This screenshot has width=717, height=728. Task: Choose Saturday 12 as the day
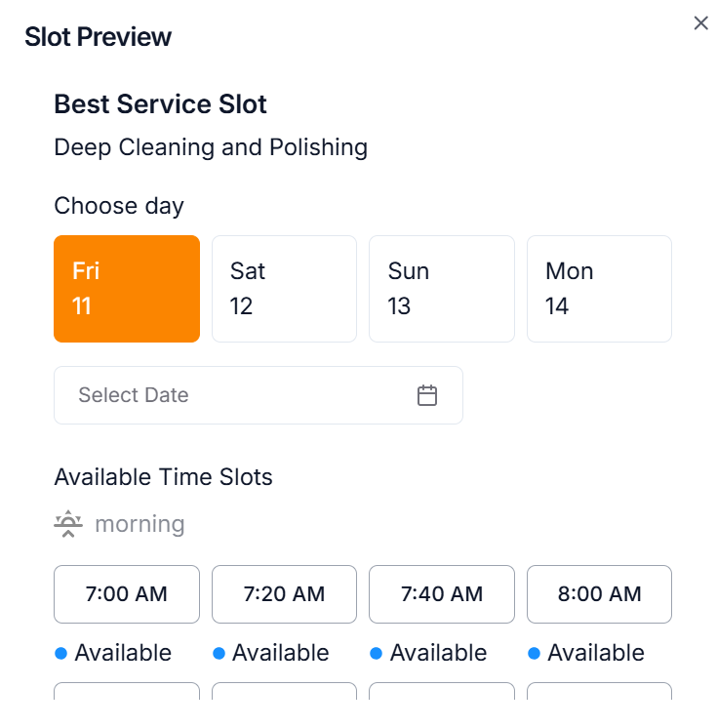(x=284, y=289)
